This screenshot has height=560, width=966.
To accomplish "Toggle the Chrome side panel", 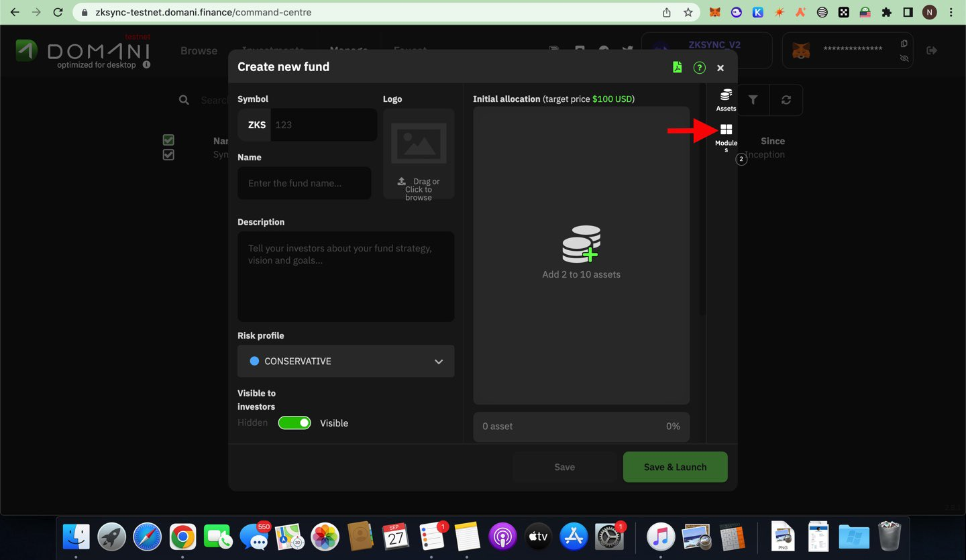I will (908, 12).
